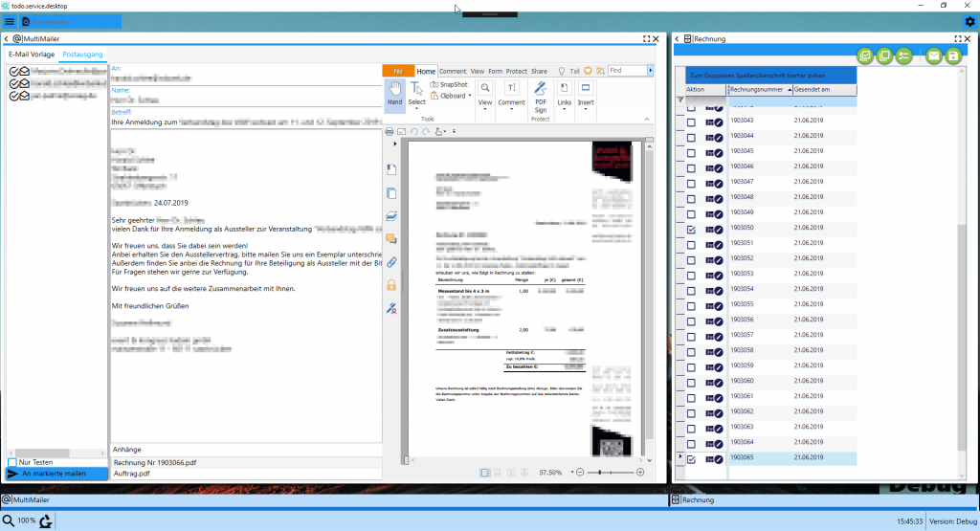Open the hamburger menu at top left
This screenshot has height=531, width=980.
[10, 22]
